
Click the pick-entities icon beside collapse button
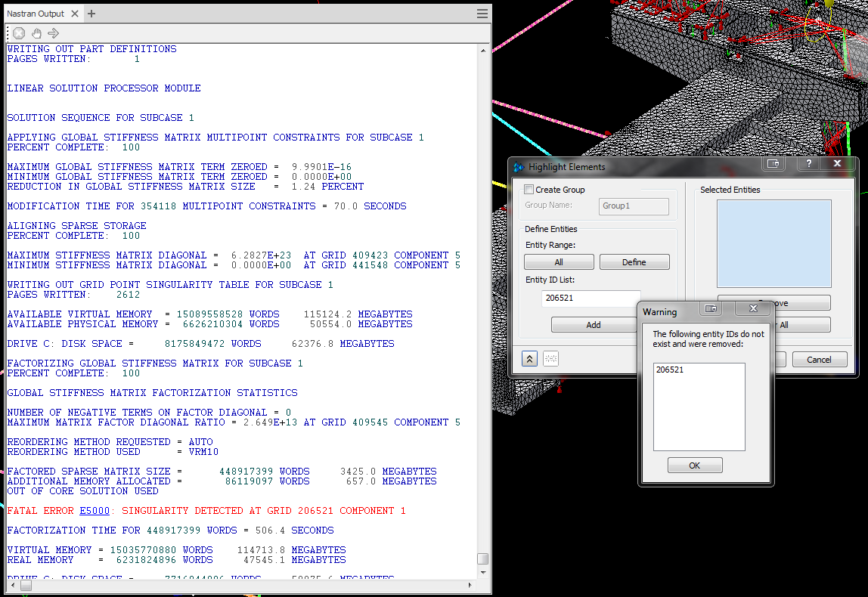[551, 359]
